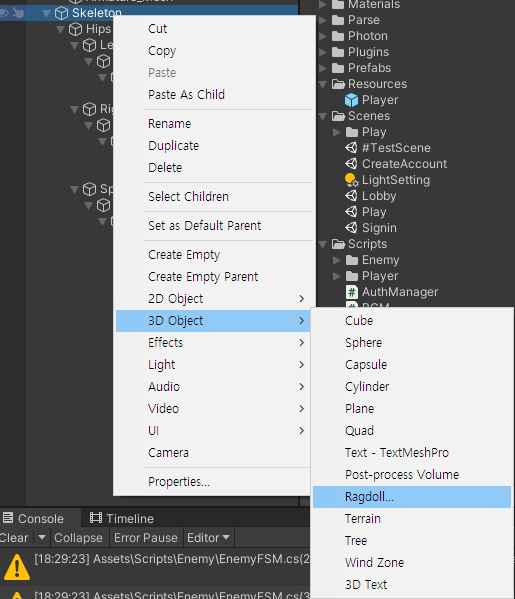Click the Skeleton GameObject cube icon
This screenshot has height=599, width=515.
62,13
